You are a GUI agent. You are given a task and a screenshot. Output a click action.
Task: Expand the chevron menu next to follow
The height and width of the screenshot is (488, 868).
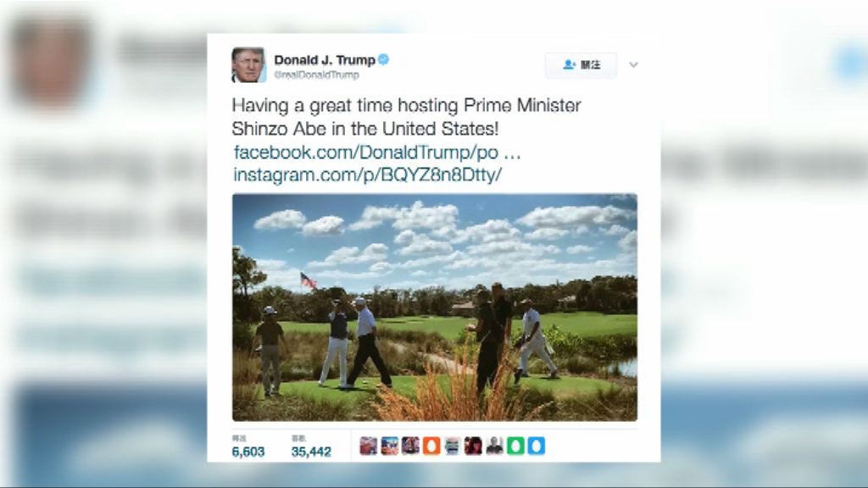[633, 64]
